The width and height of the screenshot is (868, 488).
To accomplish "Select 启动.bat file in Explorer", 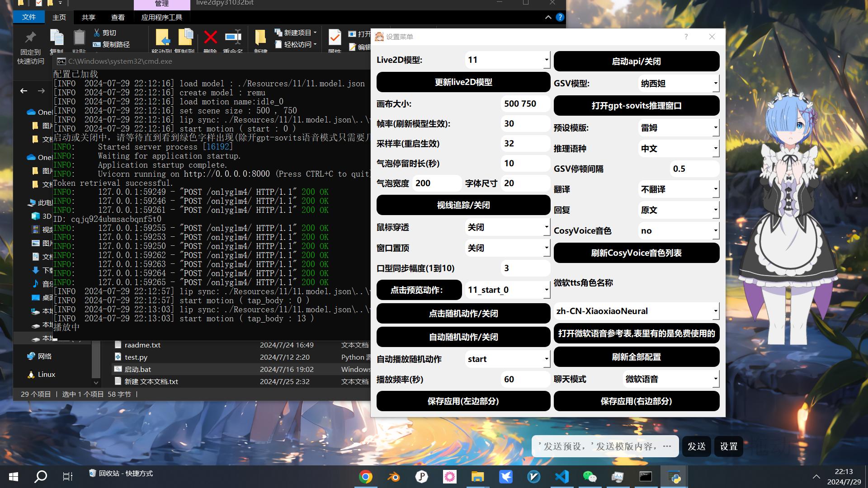I will point(137,369).
